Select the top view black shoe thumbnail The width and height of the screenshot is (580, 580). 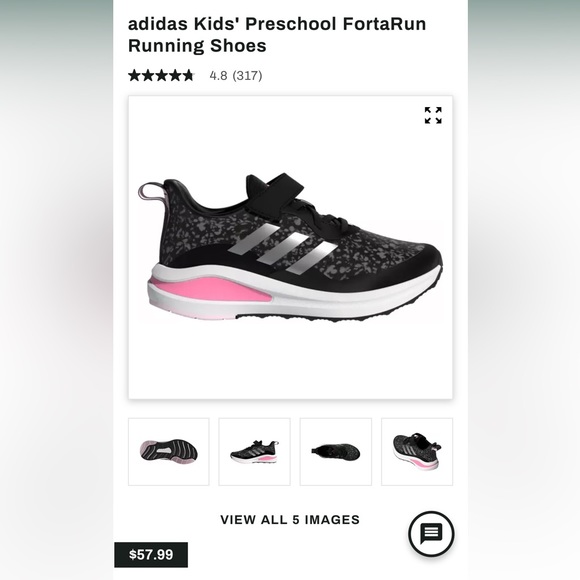(336, 452)
